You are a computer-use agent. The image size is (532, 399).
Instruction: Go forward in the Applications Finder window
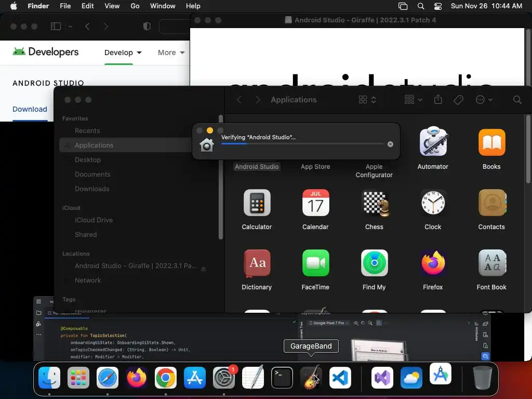(258, 100)
